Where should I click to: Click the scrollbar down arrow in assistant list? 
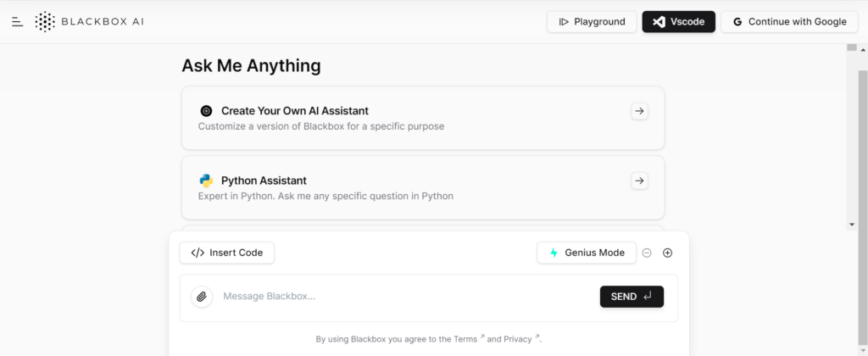pyautogui.click(x=852, y=225)
